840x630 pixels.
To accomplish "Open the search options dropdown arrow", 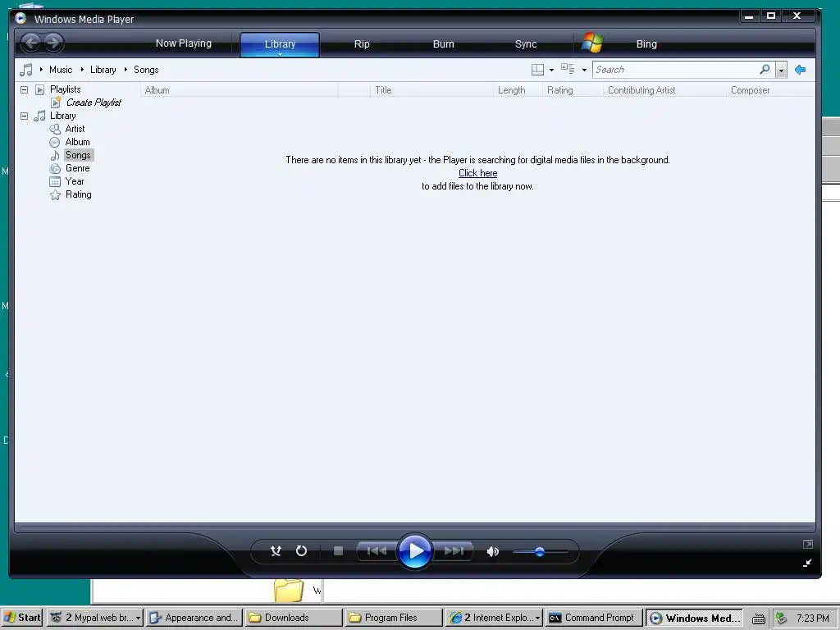I will click(x=781, y=71).
